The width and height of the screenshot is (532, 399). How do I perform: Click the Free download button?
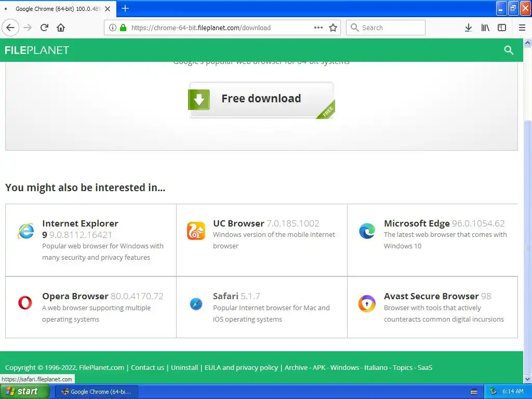(262, 100)
